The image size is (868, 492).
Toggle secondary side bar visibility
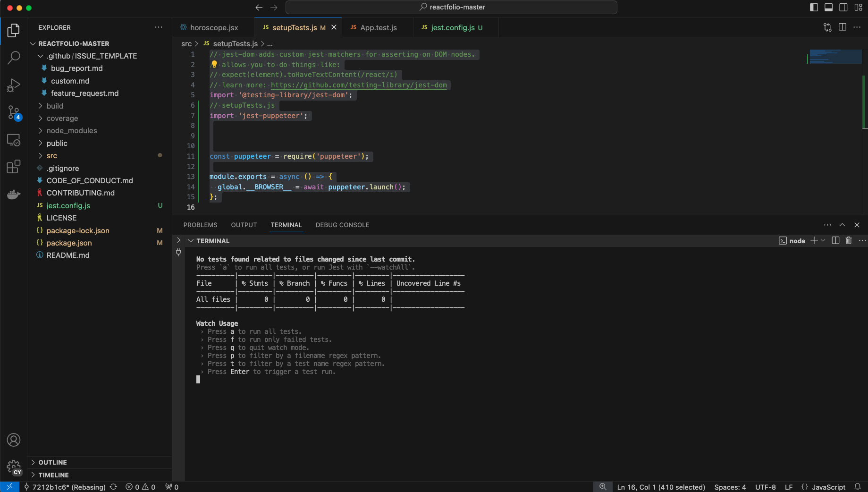pyautogui.click(x=843, y=7)
